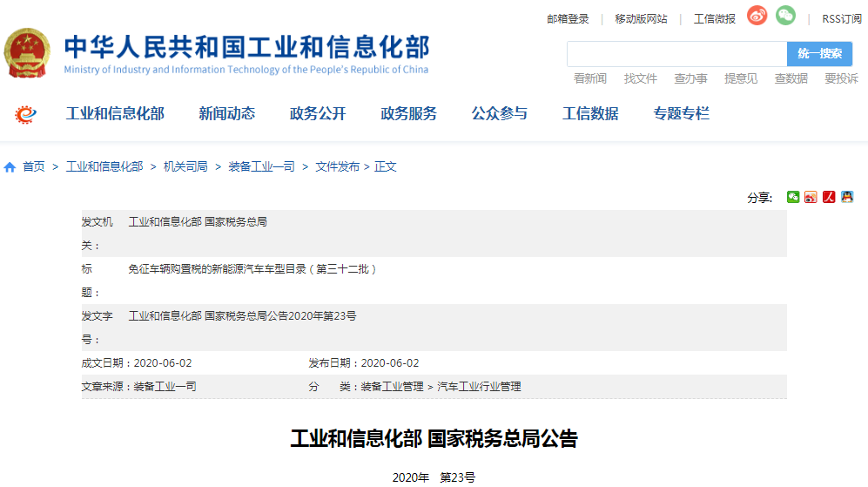Click the gear logo beside navigation menu

(27, 114)
